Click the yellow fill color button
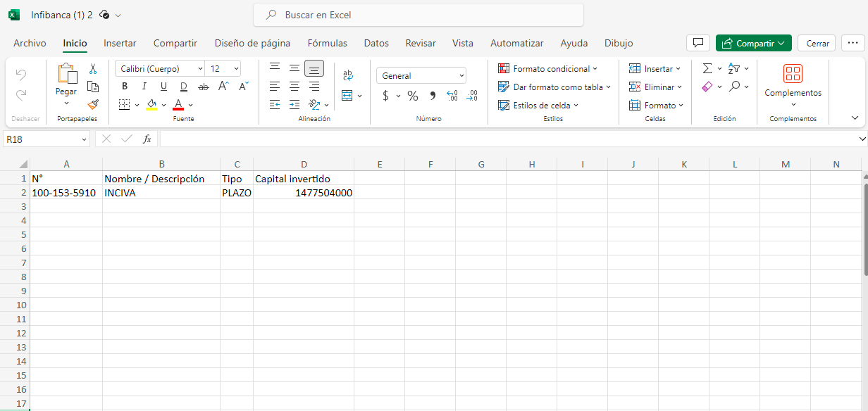The height and width of the screenshot is (411, 868). (x=151, y=105)
